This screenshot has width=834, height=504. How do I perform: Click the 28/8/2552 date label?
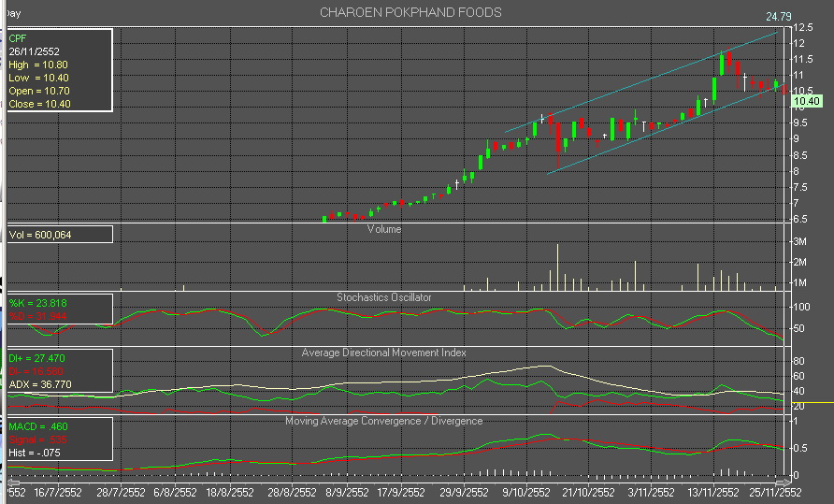[x=292, y=493]
